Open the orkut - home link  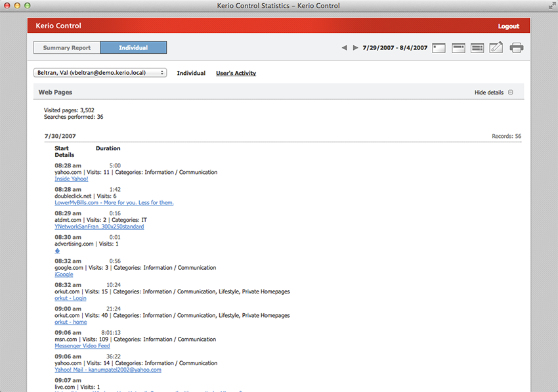click(71, 322)
